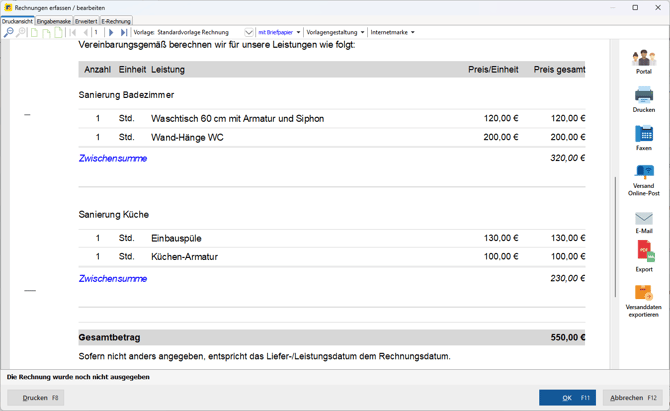Click the Sanierung Badezimmer heading

coord(126,95)
